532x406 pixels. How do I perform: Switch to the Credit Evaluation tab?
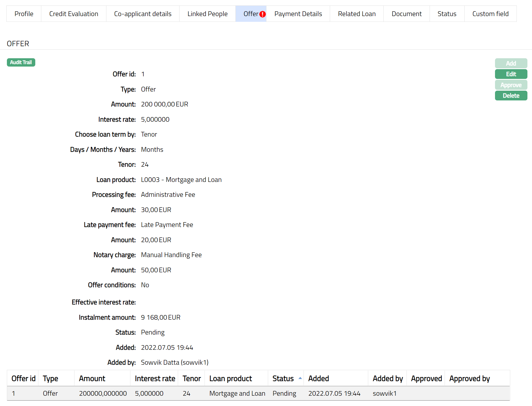tap(73, 14)
